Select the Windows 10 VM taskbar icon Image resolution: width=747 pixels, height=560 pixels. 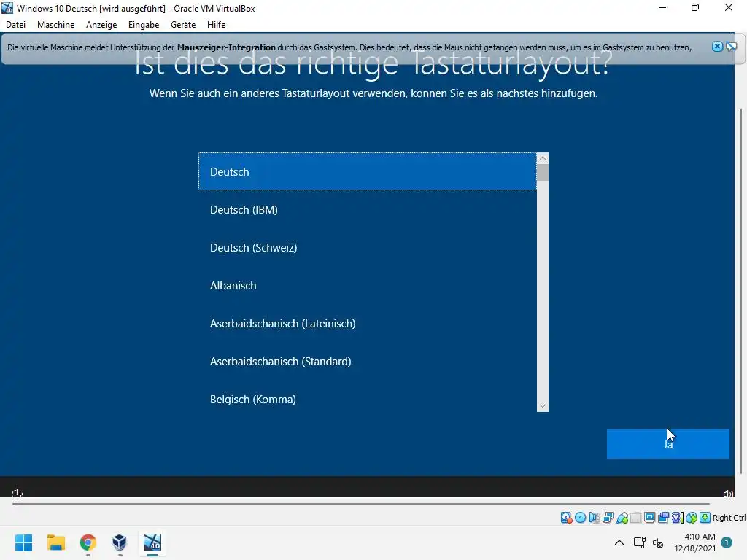click(x=152, y=542)
